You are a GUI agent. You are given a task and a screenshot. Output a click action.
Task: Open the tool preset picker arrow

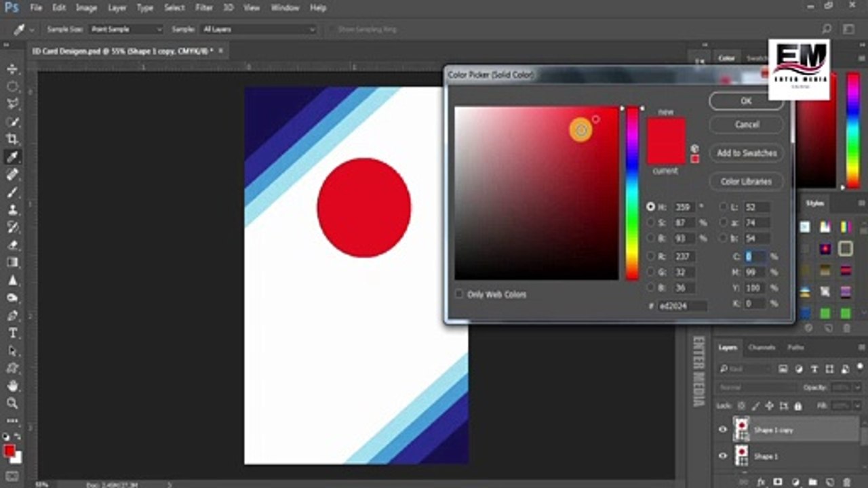pos(31,30)
